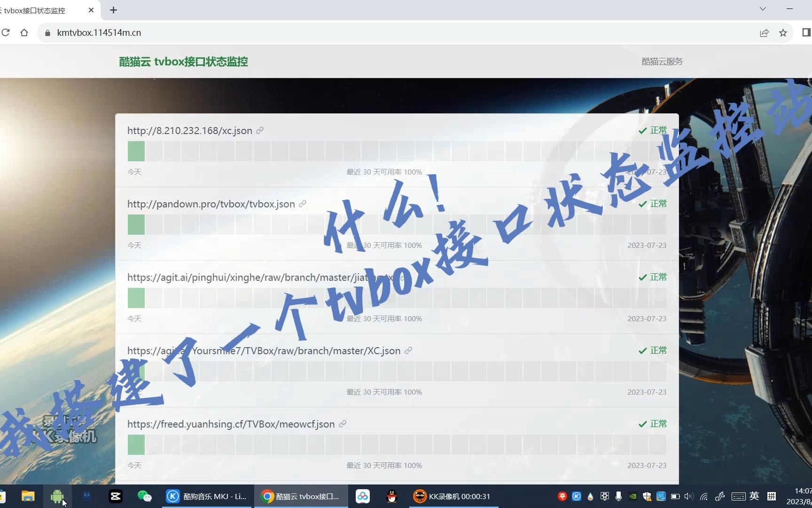
Task: Click the freed.yuanhsing.cf meowcf.json monitor title
Action: click(231, 424)
